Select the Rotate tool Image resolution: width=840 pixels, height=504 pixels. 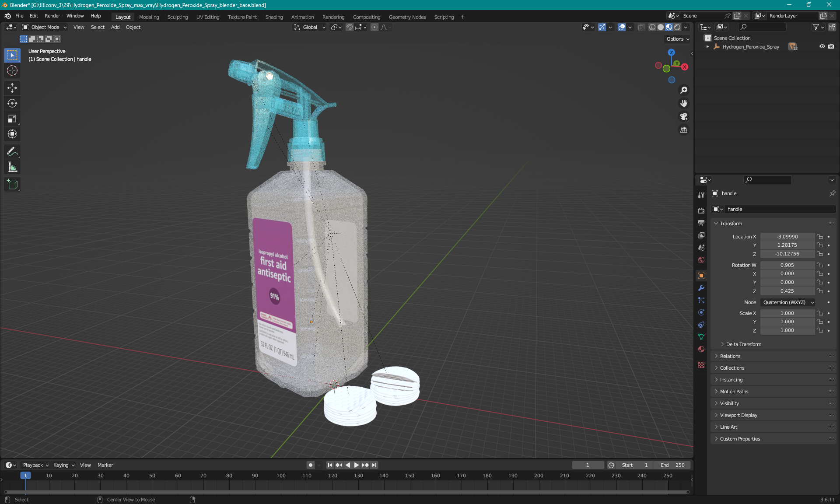pyautogui.click(x=12, y=103)
